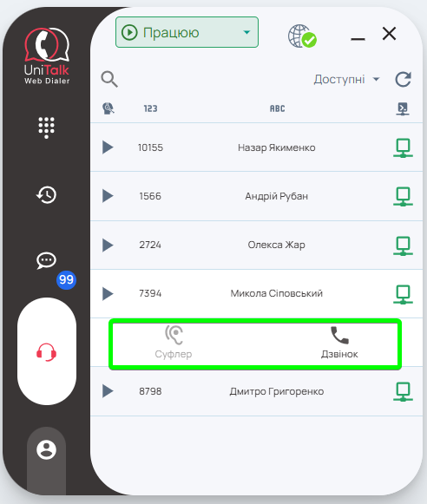The width and height of the screenshot is (427, 504).
Task: Click network icon for Назар Якименко
Action: [403, 147]
